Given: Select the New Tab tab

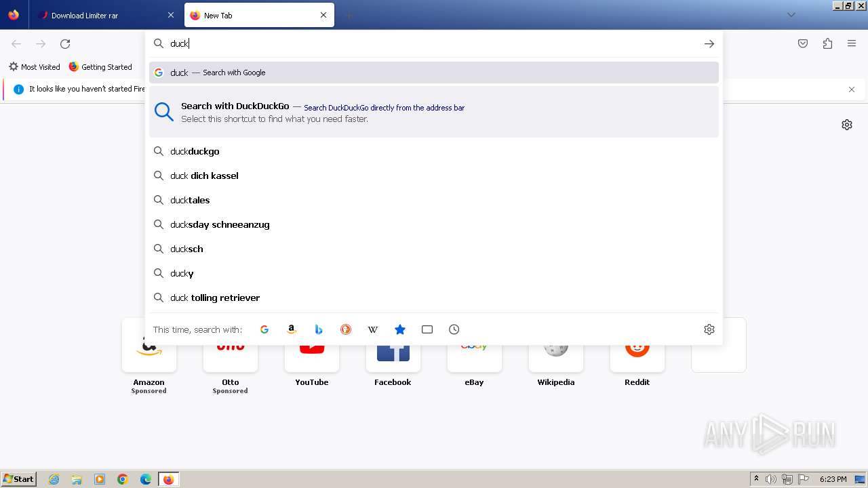Looking at the screenshot, I should pyautogui.click(x=259, y=15).
